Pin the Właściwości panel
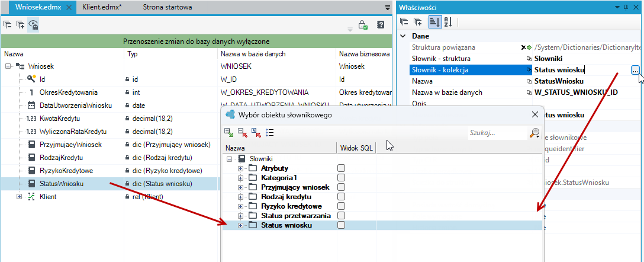 click(626, 7)
